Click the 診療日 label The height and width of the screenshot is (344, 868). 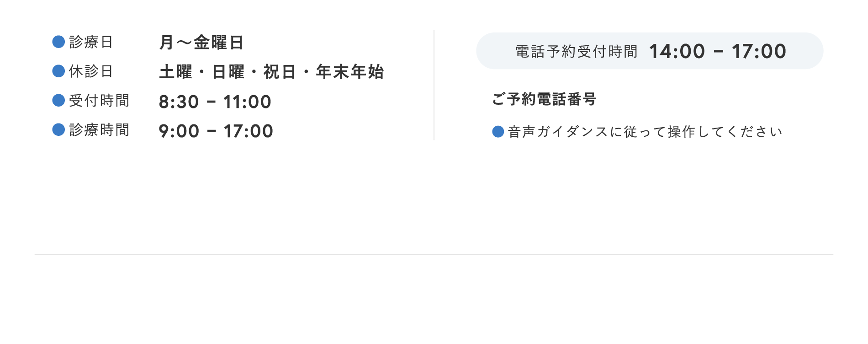[x=91, y=42]
